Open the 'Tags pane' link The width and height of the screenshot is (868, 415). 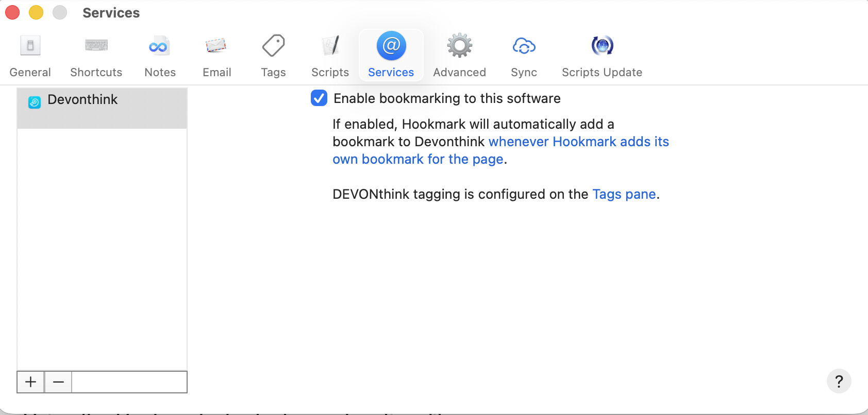[x=624, y=194]
